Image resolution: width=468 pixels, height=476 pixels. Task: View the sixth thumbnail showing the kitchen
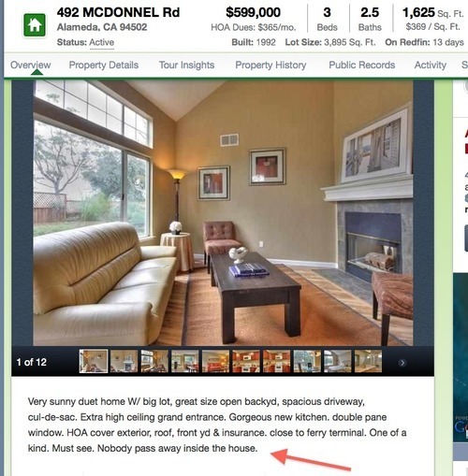pyautogui.click(x=246, y=361)
